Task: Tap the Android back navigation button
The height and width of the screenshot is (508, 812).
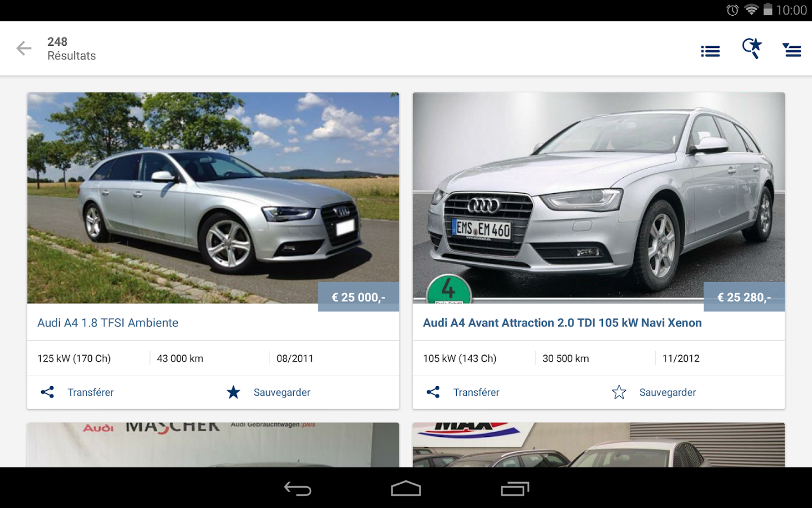Action: tap(298, 489)
